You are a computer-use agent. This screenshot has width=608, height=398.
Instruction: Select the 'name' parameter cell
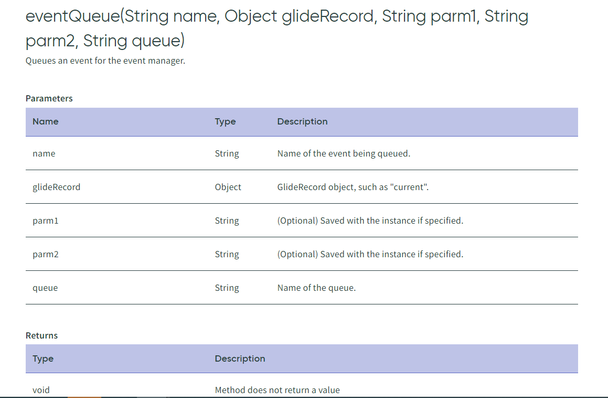[x=44, y=154]
